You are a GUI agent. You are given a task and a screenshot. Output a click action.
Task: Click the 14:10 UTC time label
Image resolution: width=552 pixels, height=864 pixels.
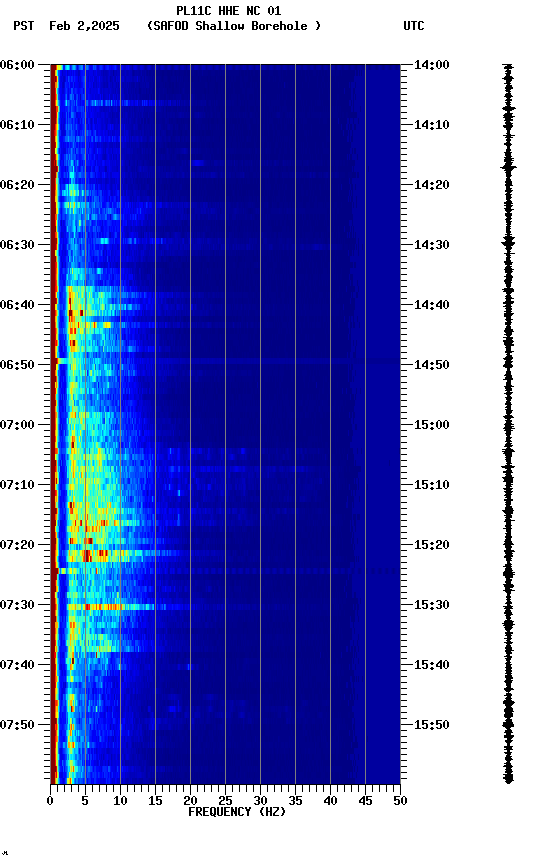click(432, 125)
